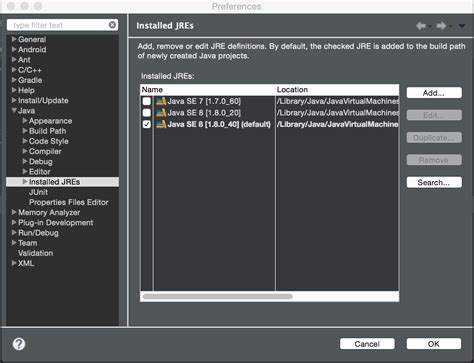Image resolution: width=474 pixels, height=363 pixels.
Task: Sort by the Location column header
Action: click(x=337, y=90)
